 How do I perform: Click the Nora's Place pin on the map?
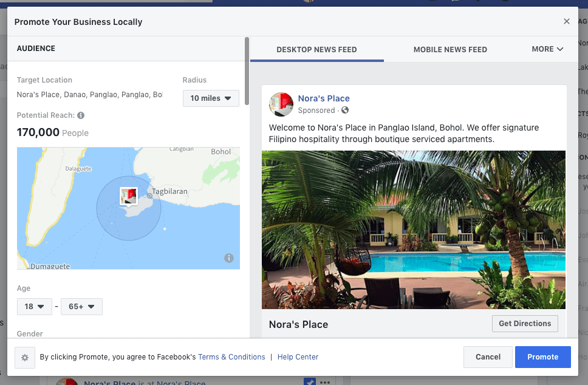[x=129, y=196]
